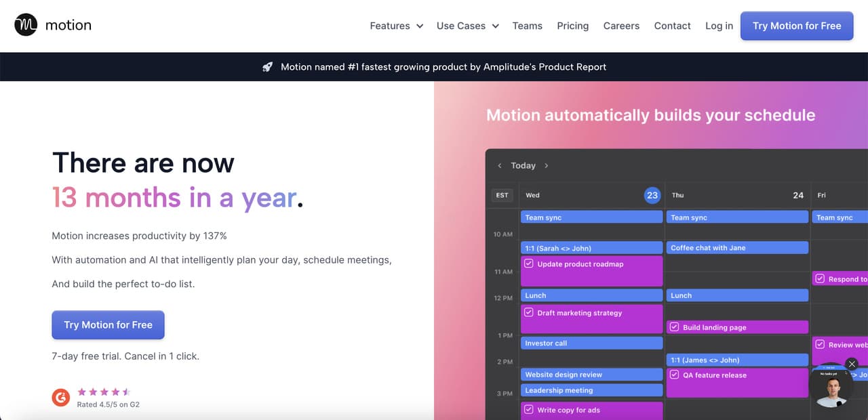Click Motion automatically builds your schedule heading
The width and height of the screenshot is (868, 420).
(x=650, y=115)
